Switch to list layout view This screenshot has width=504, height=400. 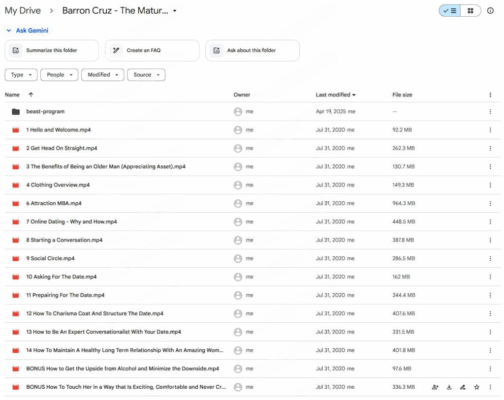click(450, 11)
